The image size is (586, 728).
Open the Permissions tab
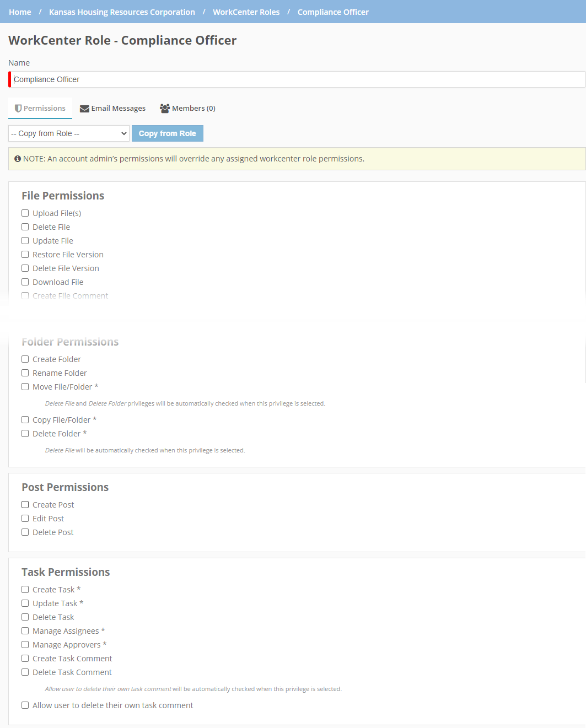[40, 109]
